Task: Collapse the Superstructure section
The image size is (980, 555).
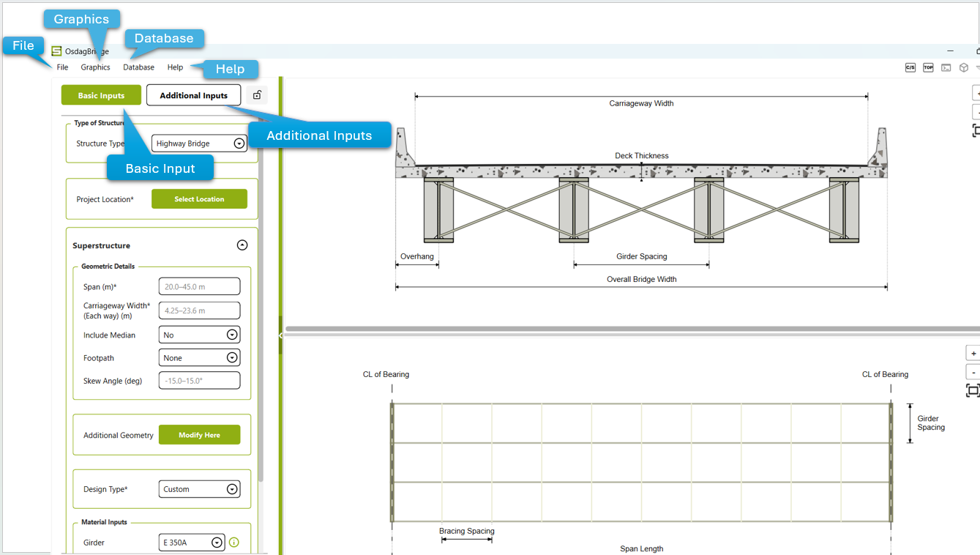Action: (242, 245)
